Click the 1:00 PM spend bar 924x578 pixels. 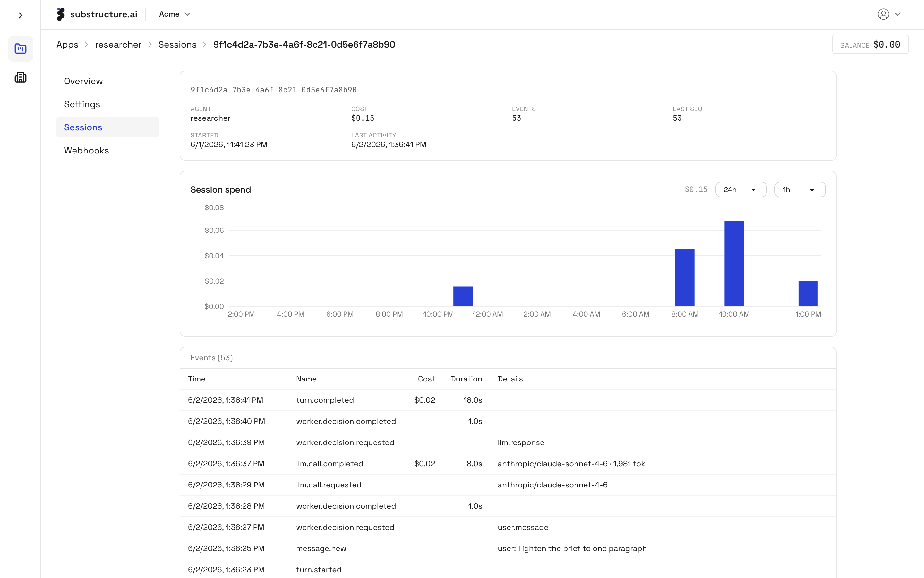click(x=808, y=293)
